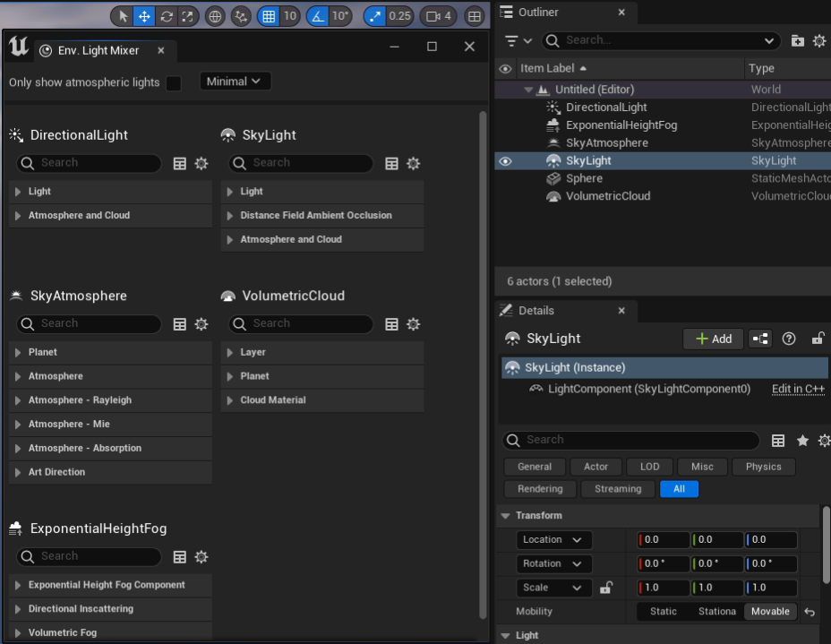Click the Add component button

point(714,339)
